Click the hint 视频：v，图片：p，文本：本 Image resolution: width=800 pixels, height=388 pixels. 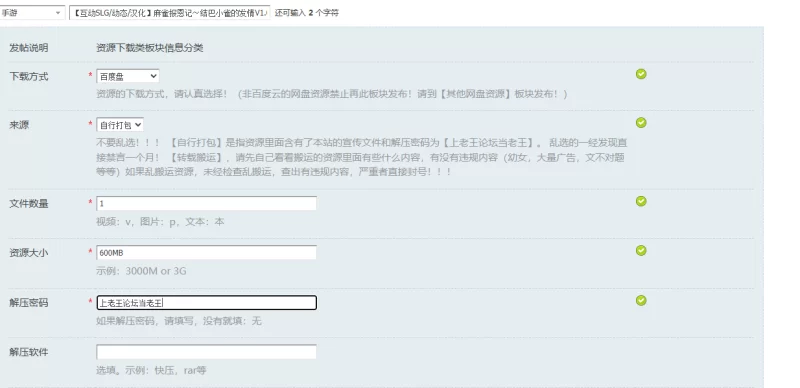pos(160,222)
